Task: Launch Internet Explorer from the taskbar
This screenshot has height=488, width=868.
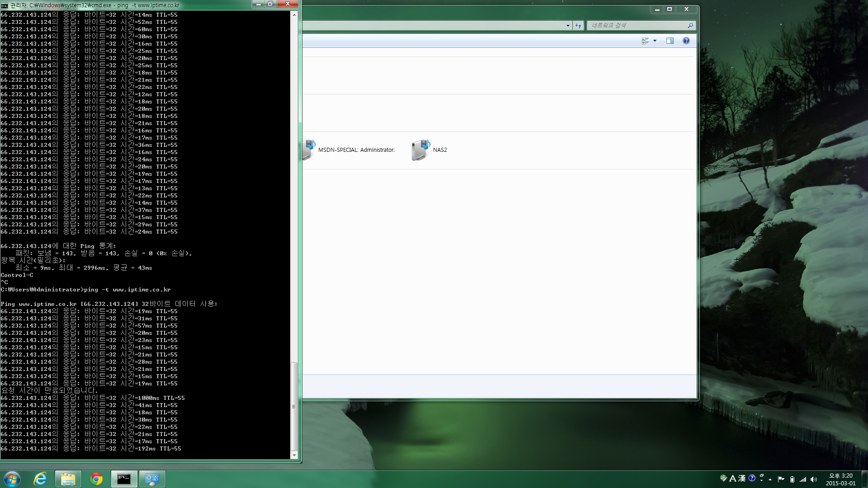Action: pos(40,479)
